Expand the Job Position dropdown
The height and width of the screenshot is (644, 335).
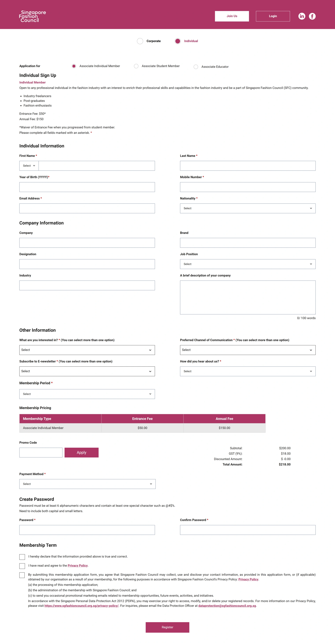point(248,264)
